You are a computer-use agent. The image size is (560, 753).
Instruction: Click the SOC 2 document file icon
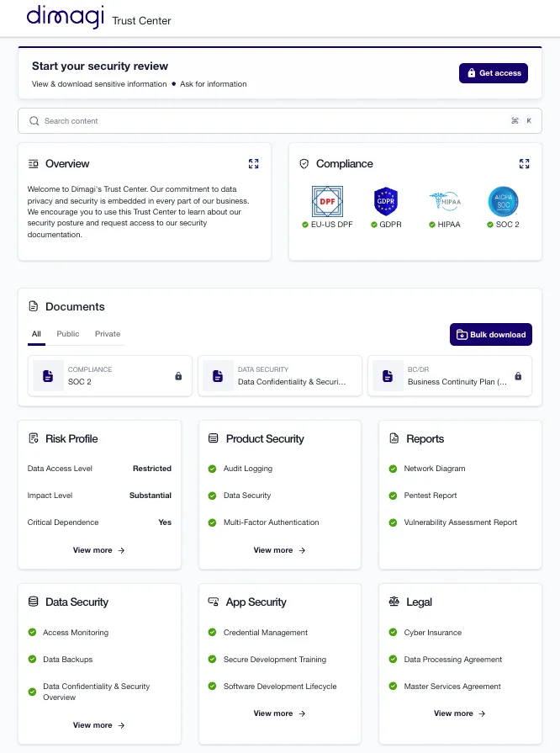point(48,376)
